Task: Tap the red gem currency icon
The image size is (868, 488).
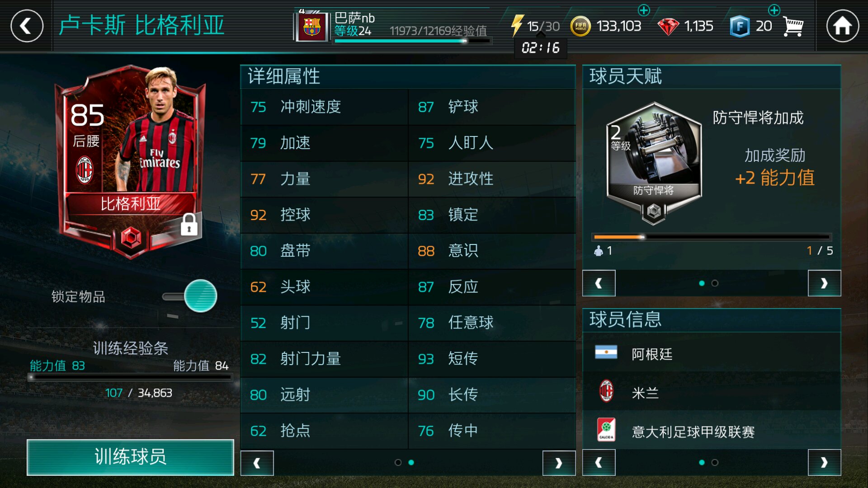Action: point(668,27)
